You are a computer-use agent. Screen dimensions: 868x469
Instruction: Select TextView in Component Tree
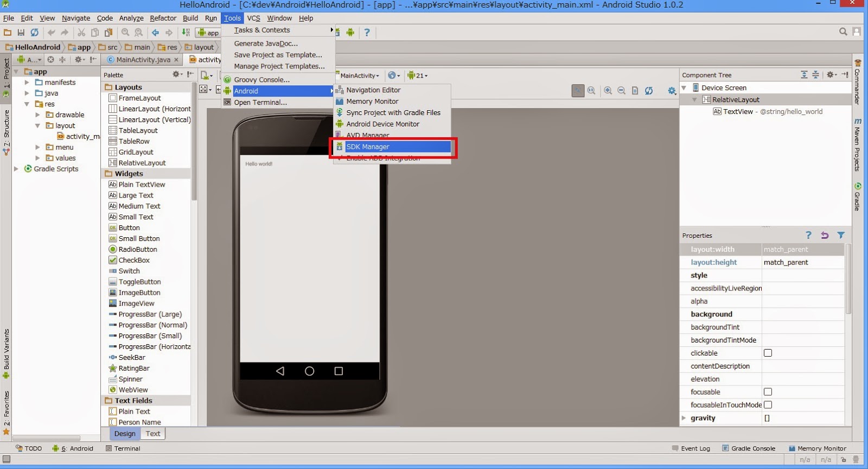click(768, 112)
